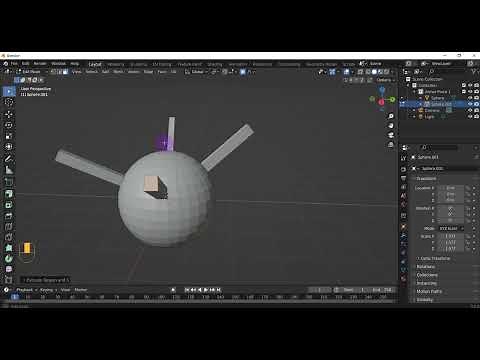Image resolution: width=480 pixels, height=360 pixels.
Task: Open the Output properties tab
Action: pyautogui.click(x=404, y=178)
